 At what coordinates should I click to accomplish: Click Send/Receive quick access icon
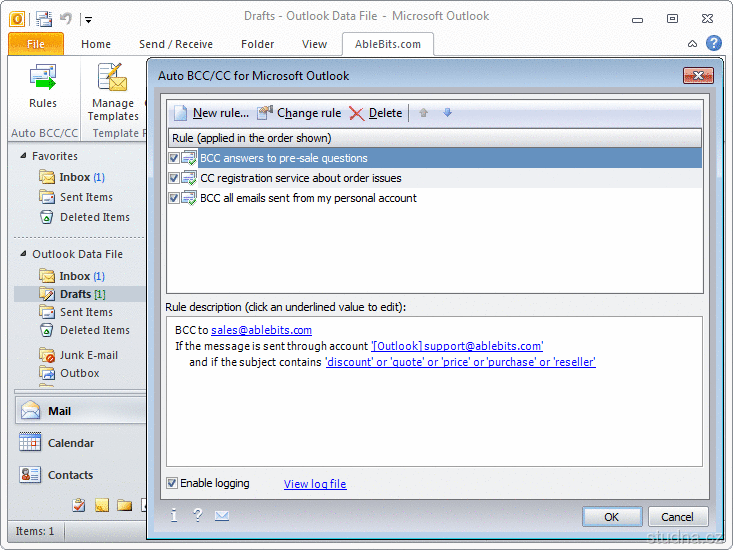(x=44, y=19)
